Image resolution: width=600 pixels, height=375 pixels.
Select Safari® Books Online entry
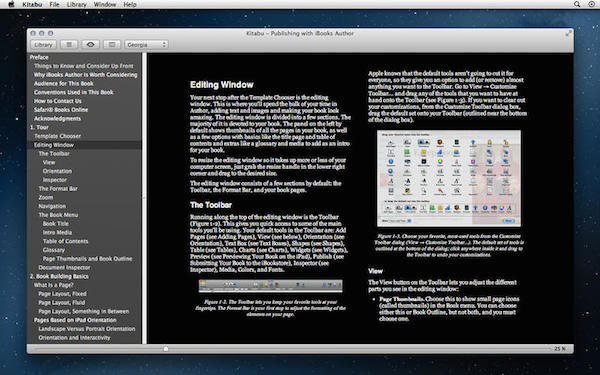point(61,110)
